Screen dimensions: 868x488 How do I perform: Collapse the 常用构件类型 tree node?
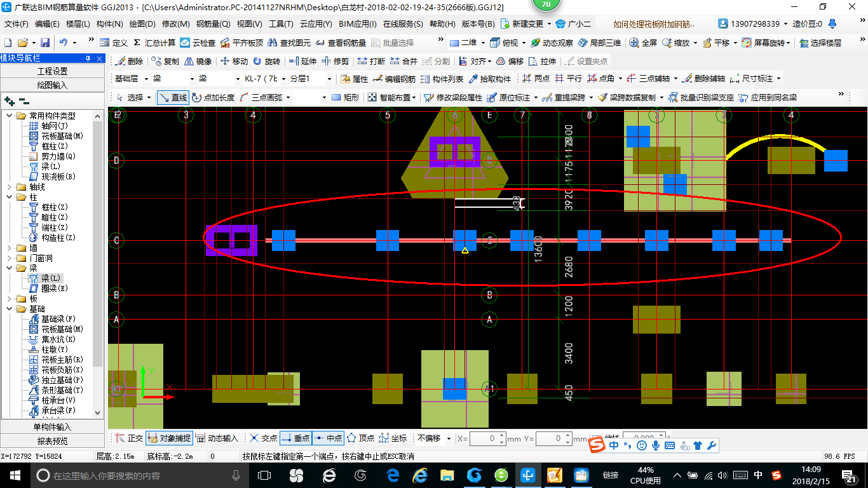click(9, 116)
